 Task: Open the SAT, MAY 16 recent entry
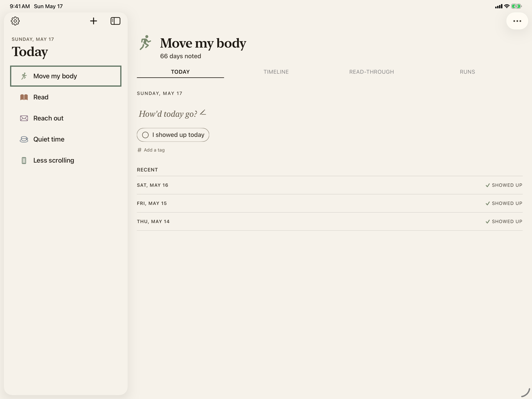330,185
